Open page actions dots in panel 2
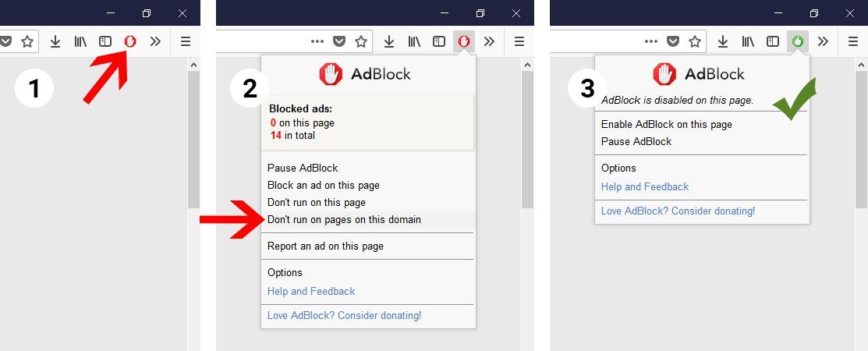 [317, 41]
